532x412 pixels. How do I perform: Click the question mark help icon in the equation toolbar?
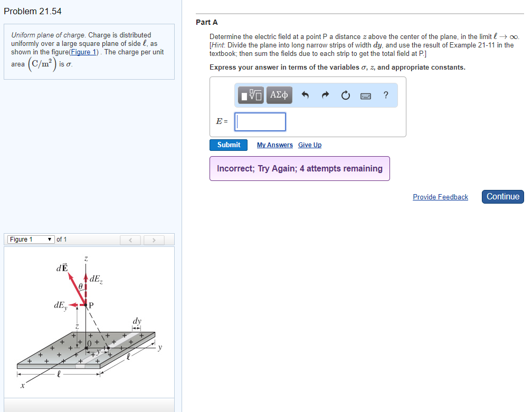[386, 95]
